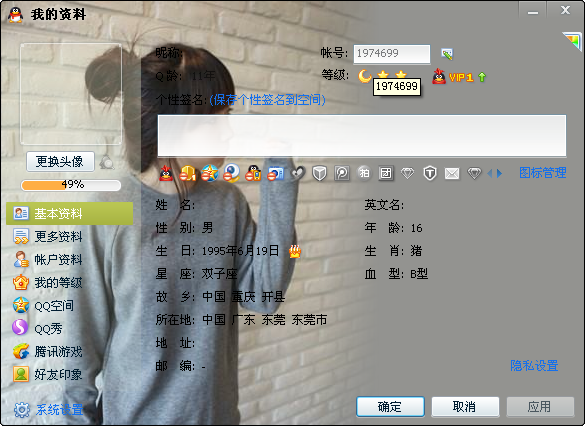Click the 49% profile completion bar
Image resolution: width=585 pixels, height=426 pixels.
coord(71,185)
